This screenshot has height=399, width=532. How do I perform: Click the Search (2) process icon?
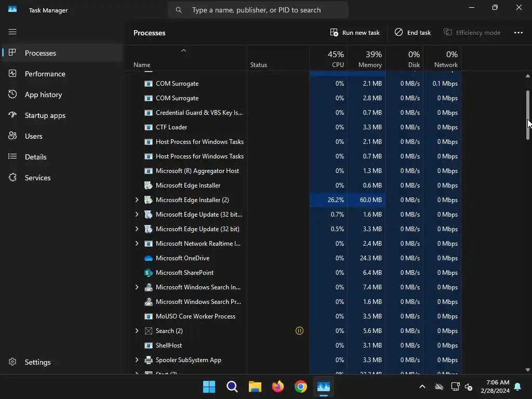point(148,331)
